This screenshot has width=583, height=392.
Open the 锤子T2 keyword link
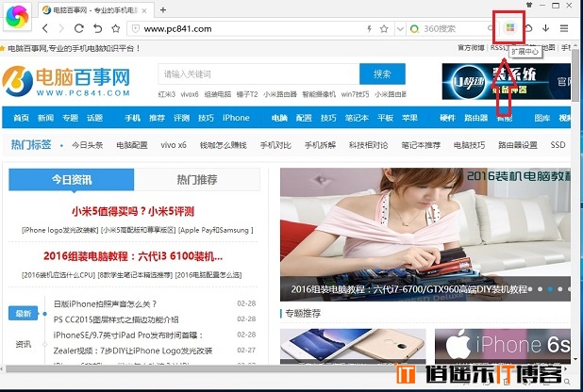click(x=247, y=94)
